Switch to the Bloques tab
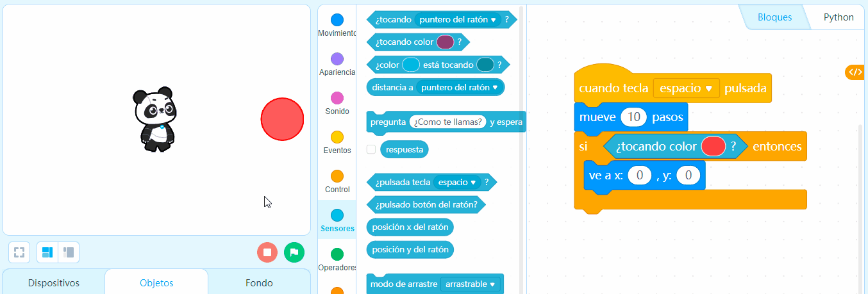The height and width of the screenshot is (294, 868). point(774,17)
